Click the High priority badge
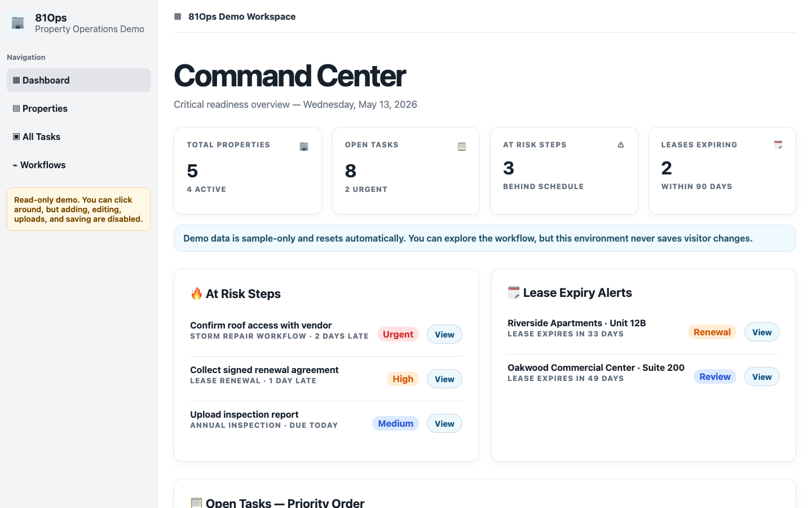The width and height of the screenshot is (812, 508). [x=403, y=379]
